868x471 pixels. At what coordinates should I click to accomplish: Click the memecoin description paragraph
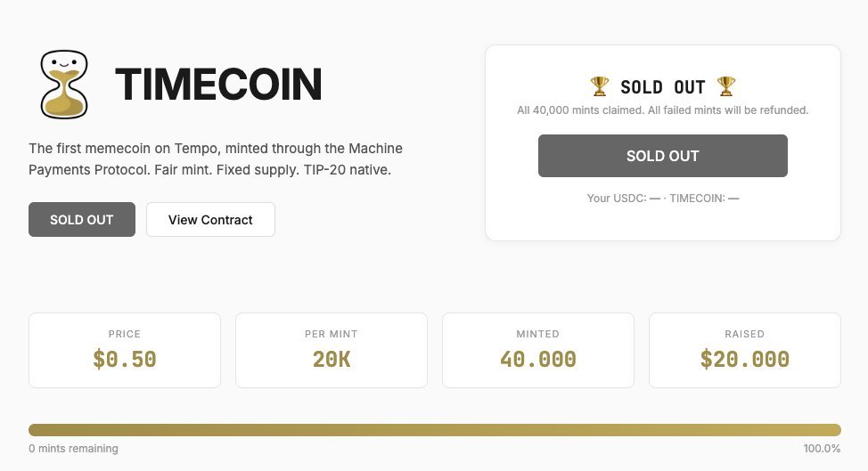(216, 158)
